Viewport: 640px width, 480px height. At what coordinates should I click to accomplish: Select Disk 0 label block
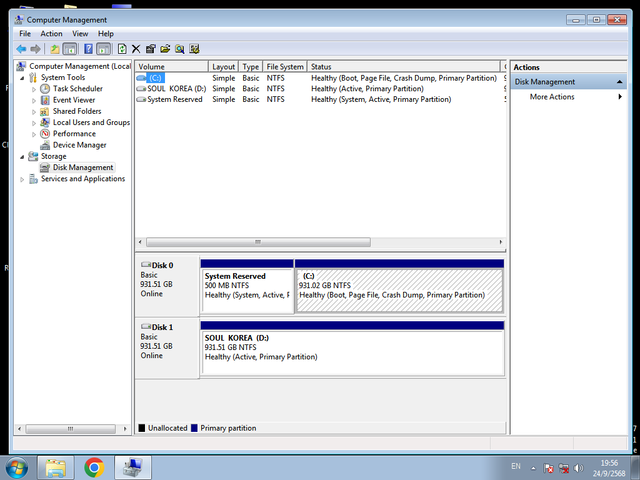[x=167, y=286]
